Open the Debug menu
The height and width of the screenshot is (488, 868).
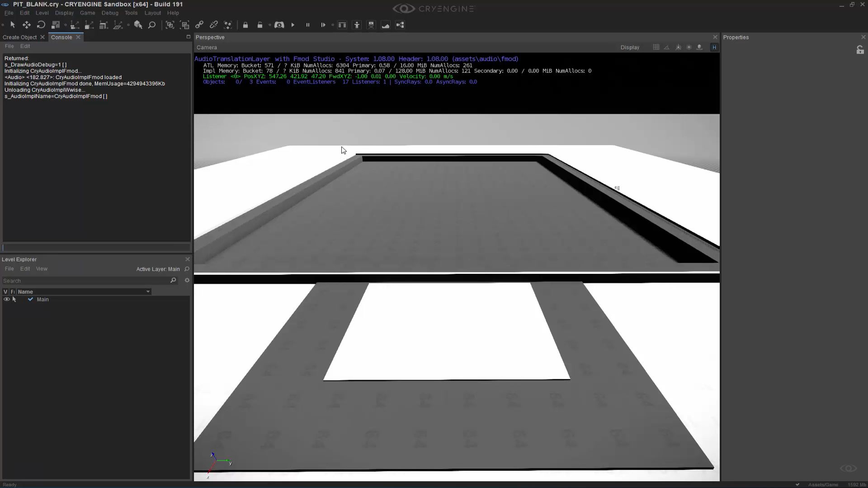tap(109, 13)
